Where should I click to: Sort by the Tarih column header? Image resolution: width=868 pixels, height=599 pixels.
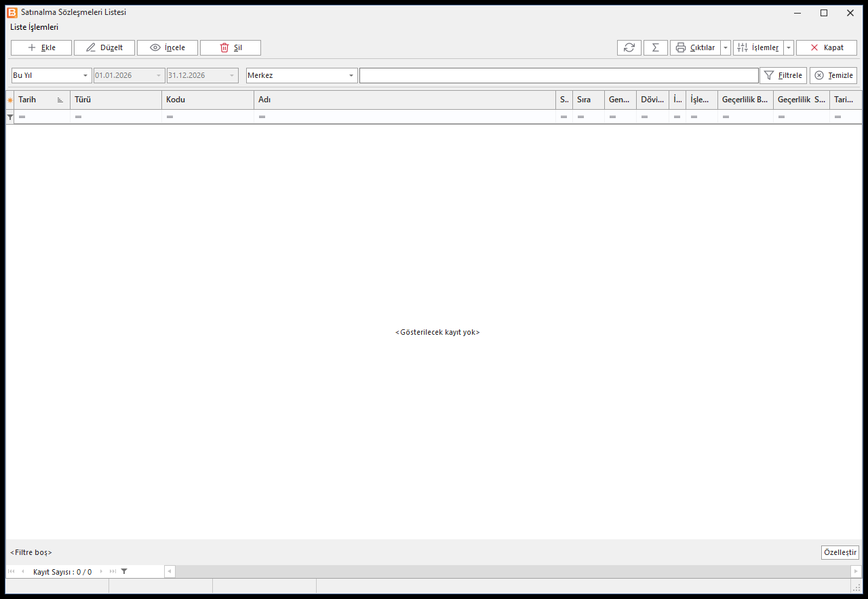pyautogui.click(x=42, y=100)
